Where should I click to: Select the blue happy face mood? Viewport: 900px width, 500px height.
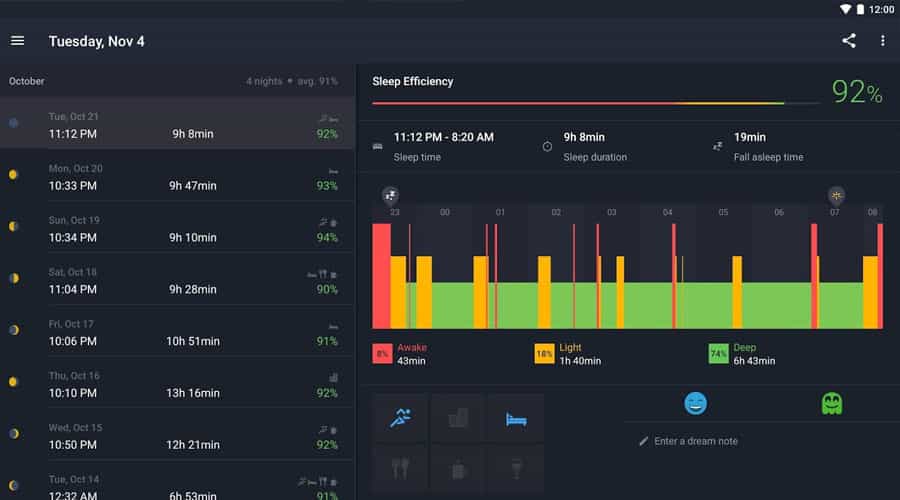pyautogui.click(x=695, y=403)
